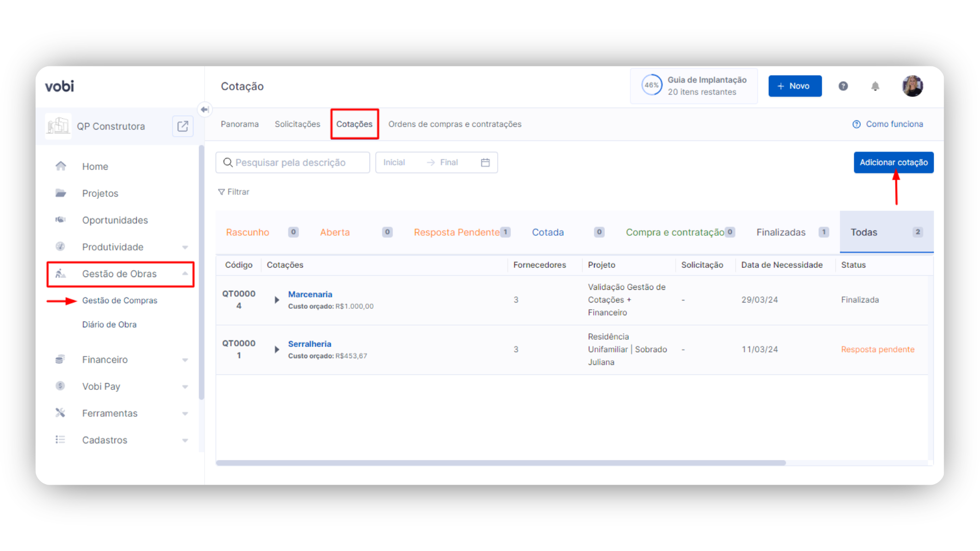Click the calendar icon in date range
The width and height of the screenshot is (980, 551).
pyautogui.click(x=485, y=162)
